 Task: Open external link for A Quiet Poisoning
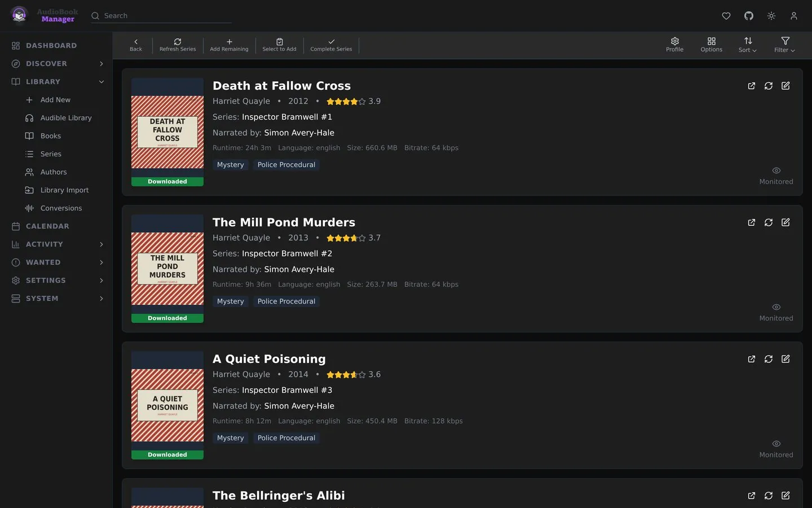tap(751, 359)
